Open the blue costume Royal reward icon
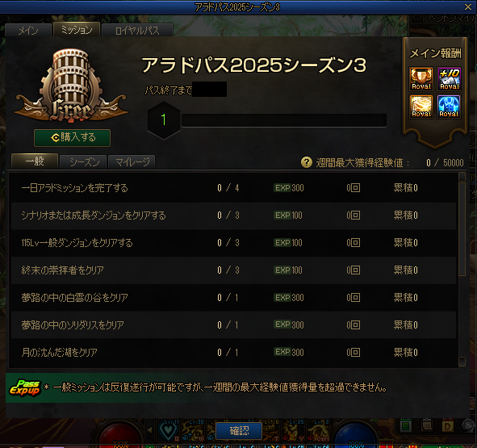The image size is (477, 448). pyautogui.click(x=449, y=107)
